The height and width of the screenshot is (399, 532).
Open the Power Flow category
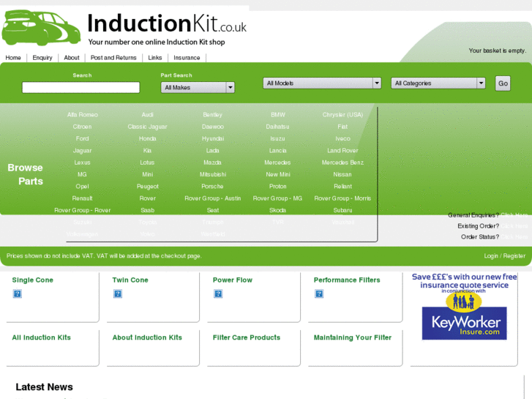point(233,280)
